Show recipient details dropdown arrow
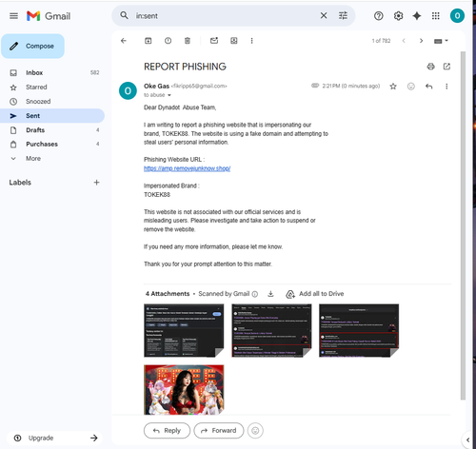This screenshot has height=449, width=476. pos(169,95)
